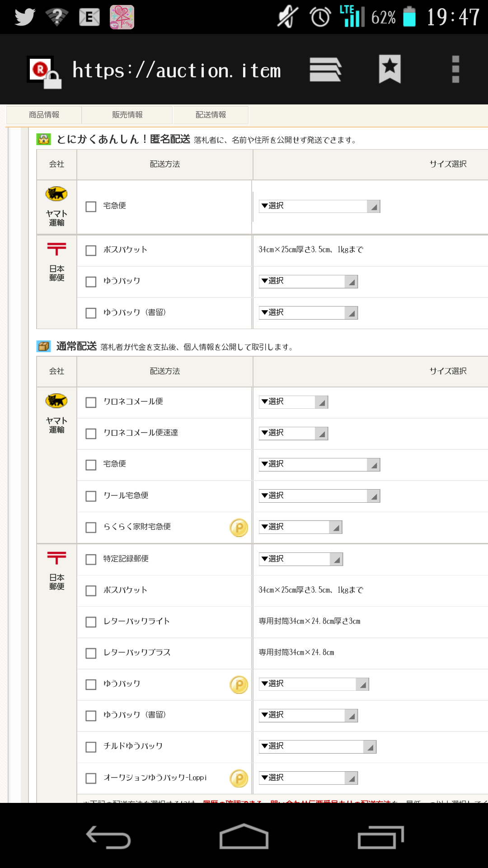488x868 pixels.
Task: Tap the gold P coin beside らくらく家財宅急便
Action: [x=239, y=528]
